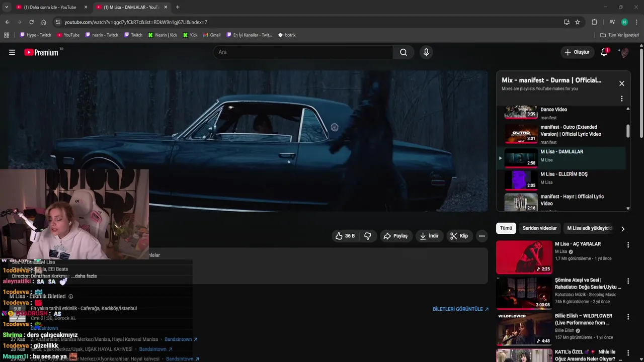The image size is (644, 362).
Task: Open the account avatar menu
Action: pyautogui.click(x=624, y=52)
